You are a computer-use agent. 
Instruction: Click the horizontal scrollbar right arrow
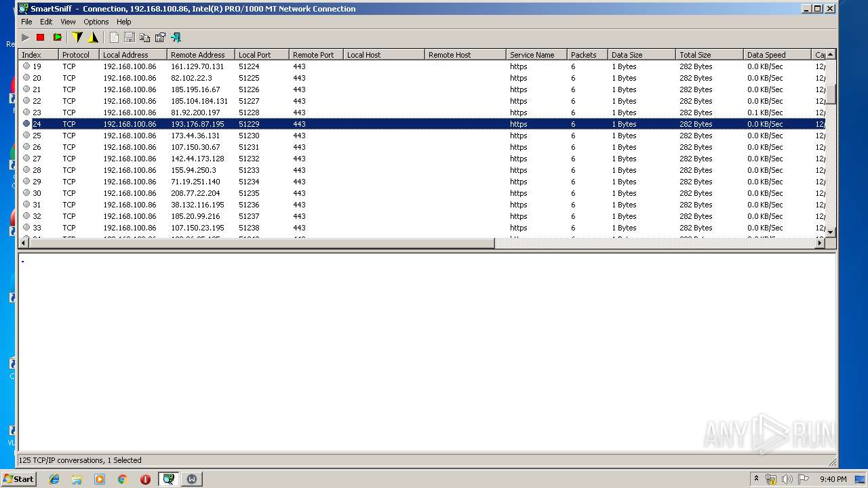[819, 243]
